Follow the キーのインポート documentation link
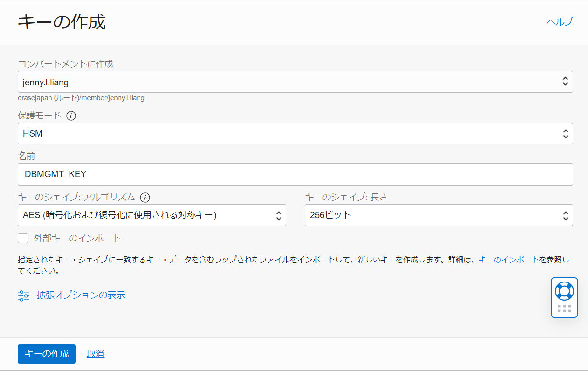Image resolution: width=588 pixels, height=371 pixels. point(509,260)
